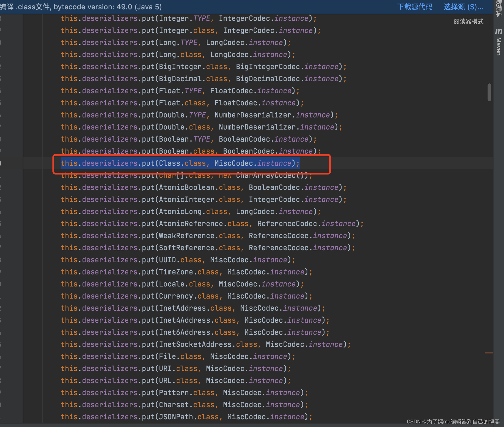The width and height of the screenshot is (504, 427).
Task: Click the InetAddress.class, MiscCodec.instance line
Action: tap(193, 308)
